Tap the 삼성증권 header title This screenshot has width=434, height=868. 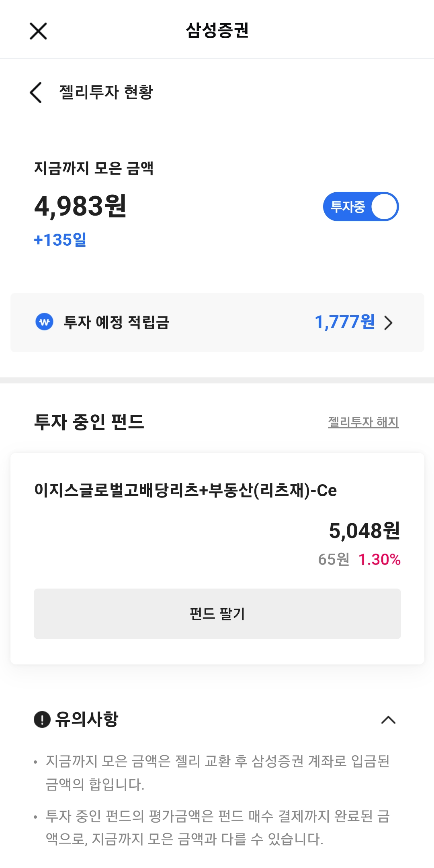(x=217, y=31)
